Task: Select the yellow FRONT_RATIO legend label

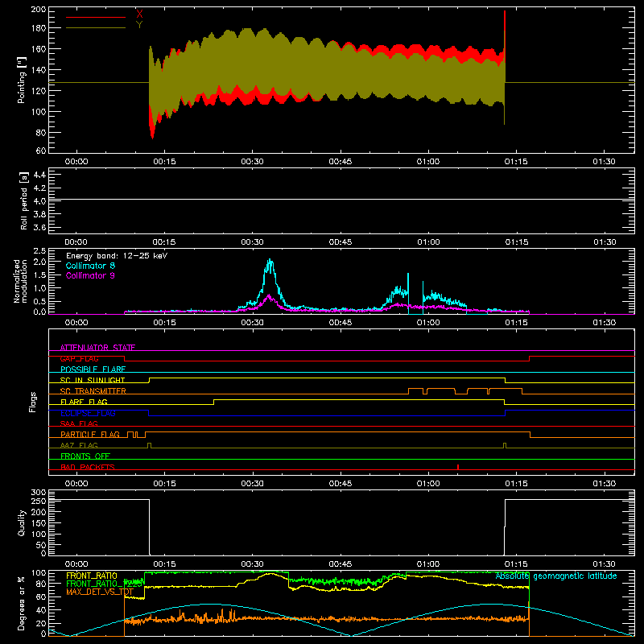Action: (x=92, y=576)
